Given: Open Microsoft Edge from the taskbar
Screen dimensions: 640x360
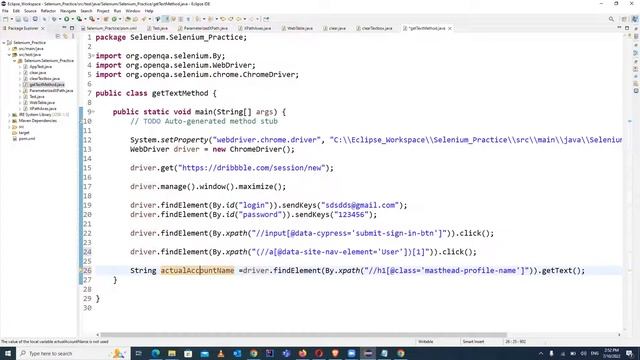Looking at the screenshot, I should click(x=156, y=353).
